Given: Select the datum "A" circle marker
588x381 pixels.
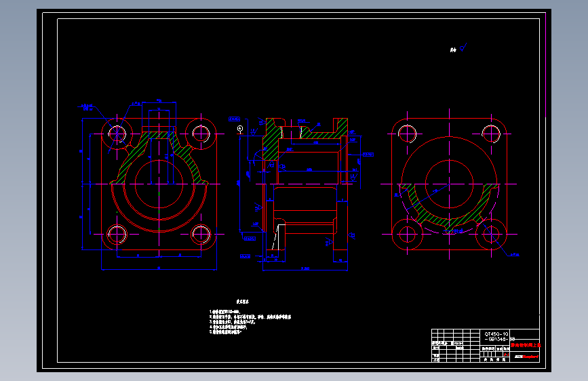Looking at the screenshot, I should (x=240, y=129).
